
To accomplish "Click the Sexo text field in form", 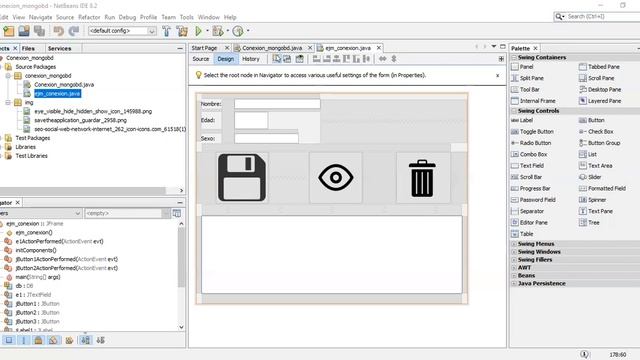I will 266,138.
